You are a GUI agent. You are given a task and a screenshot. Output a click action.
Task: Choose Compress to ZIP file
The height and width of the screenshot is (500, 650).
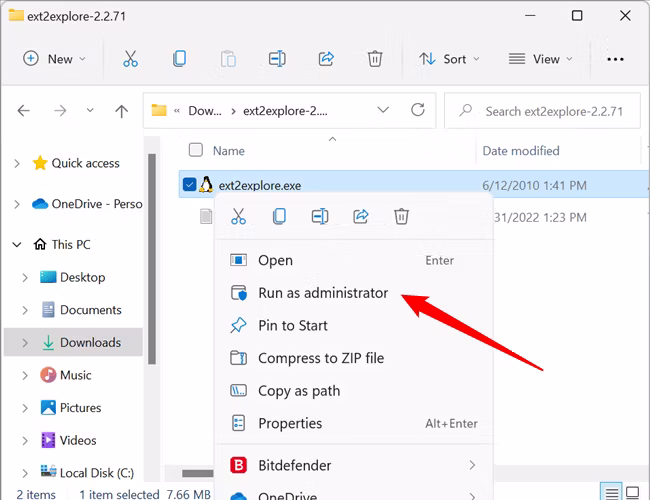[x=354, y=358]
